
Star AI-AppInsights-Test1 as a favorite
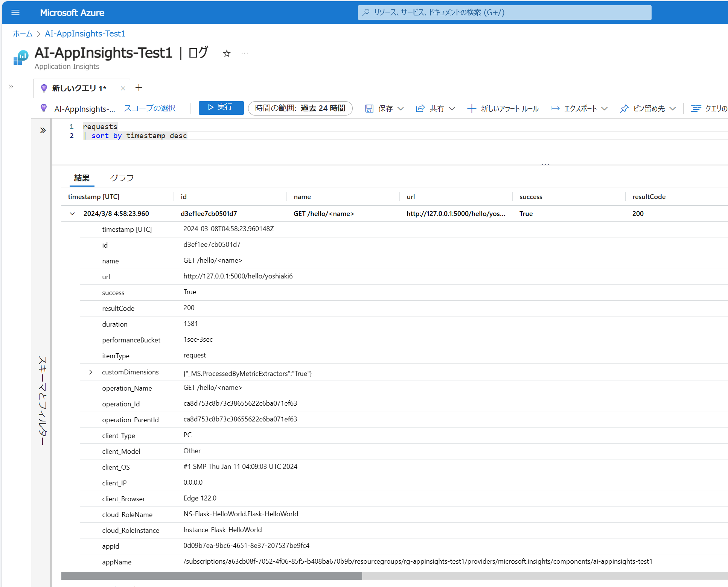[x=226, y=53]
